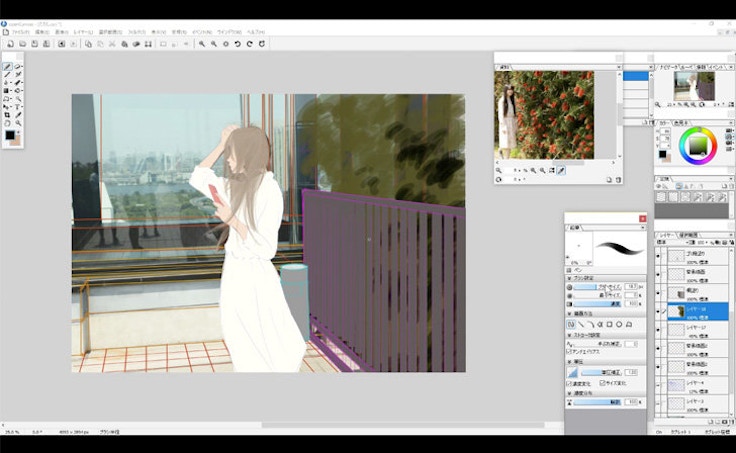Toggle the density change pressure checkbox
This screenshot has height=453, width=736.
click(x=570, y=383)
